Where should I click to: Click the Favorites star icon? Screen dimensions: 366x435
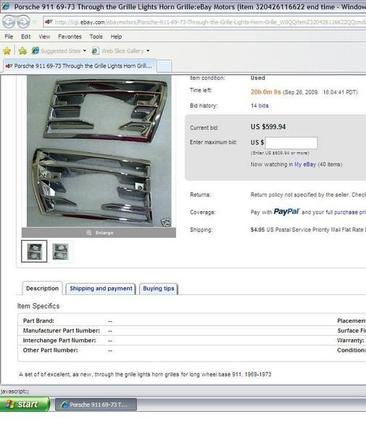coord(7,51)
